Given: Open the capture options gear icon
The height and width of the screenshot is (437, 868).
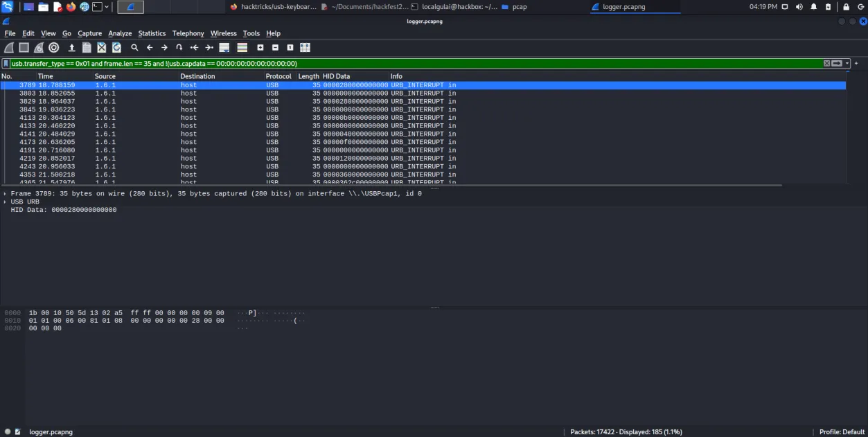Looking at the screenshot, I should pos(54,48).
